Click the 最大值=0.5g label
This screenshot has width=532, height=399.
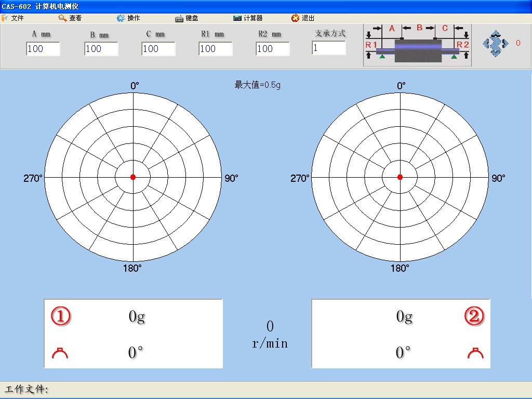257,85
